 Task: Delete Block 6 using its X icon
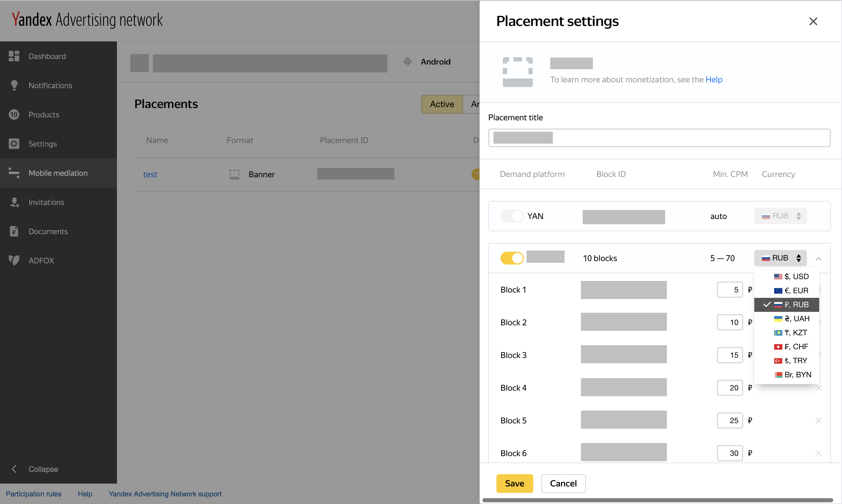(x=818, y=453)
